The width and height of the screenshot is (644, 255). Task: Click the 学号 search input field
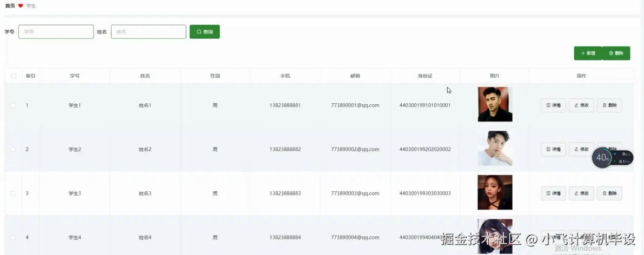(x=56, y=32)
